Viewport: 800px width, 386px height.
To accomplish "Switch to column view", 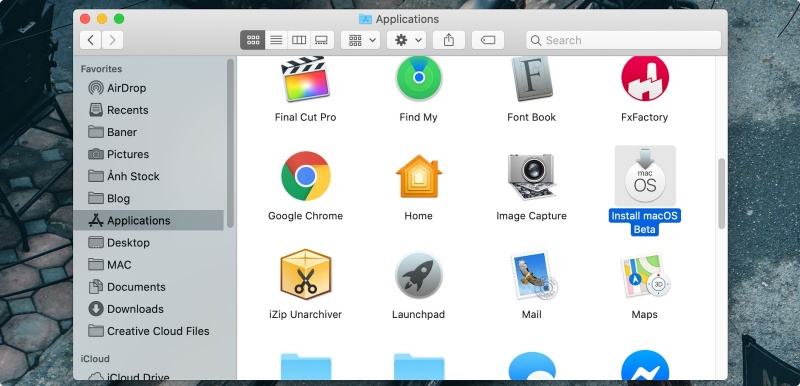I will click(x=298, y=40).
